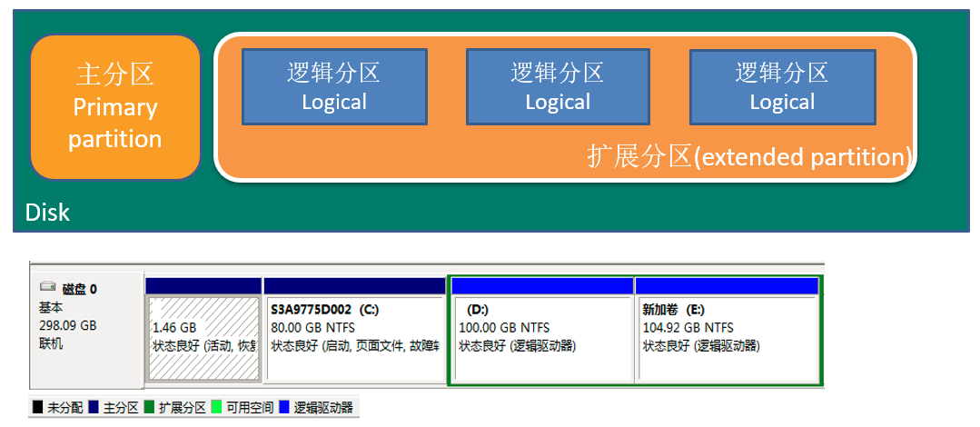Select the 磁盘 0 disk header label
Viewport: 980px width, 427px height.
[x=79, y=289]
